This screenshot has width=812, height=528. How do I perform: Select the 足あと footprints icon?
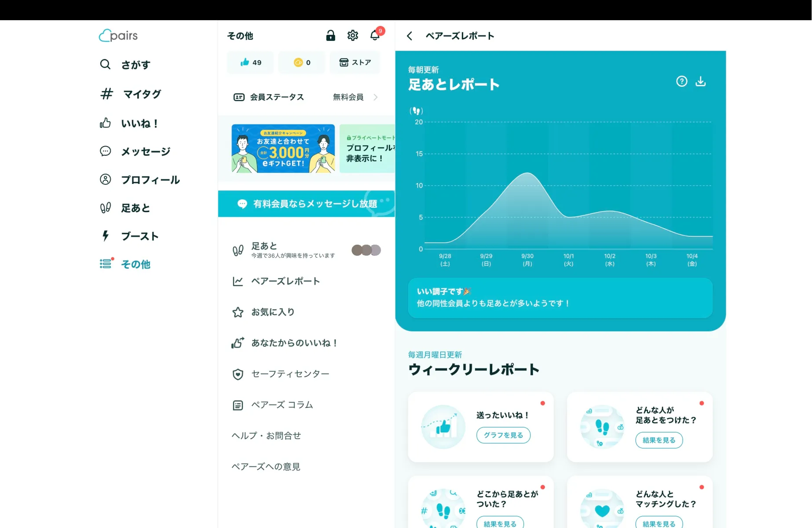point(106,208)
